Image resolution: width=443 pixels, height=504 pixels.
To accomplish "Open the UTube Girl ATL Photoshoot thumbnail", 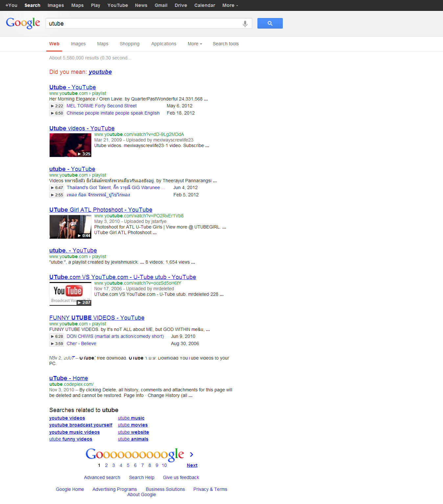I will coord(70,227).
